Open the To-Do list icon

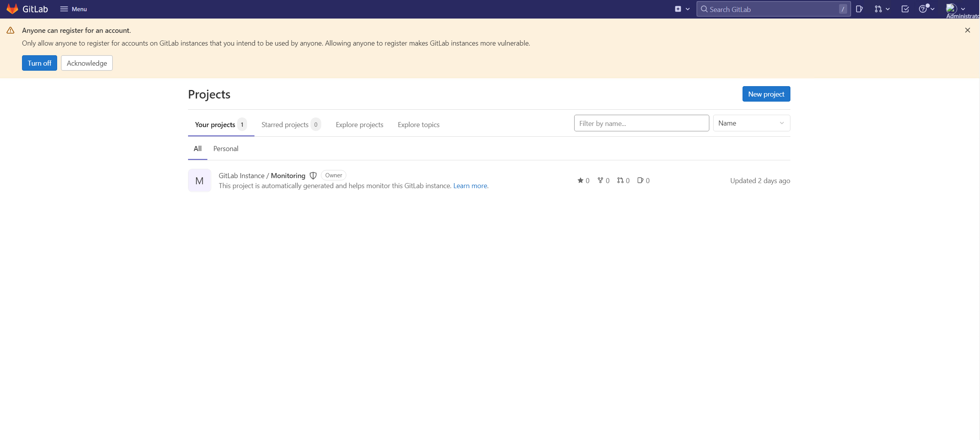905,8
